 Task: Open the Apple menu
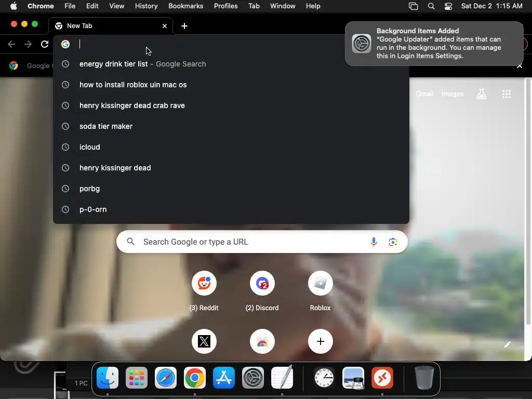point(14,6)
